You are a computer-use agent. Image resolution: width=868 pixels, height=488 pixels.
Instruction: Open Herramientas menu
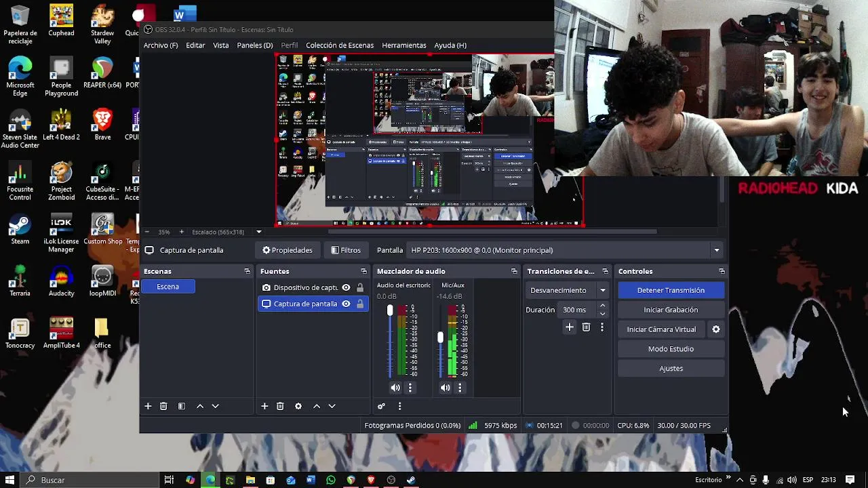[x=404, y=45]
